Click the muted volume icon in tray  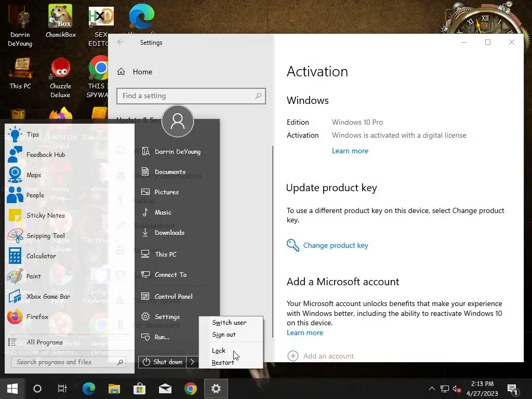457,389
